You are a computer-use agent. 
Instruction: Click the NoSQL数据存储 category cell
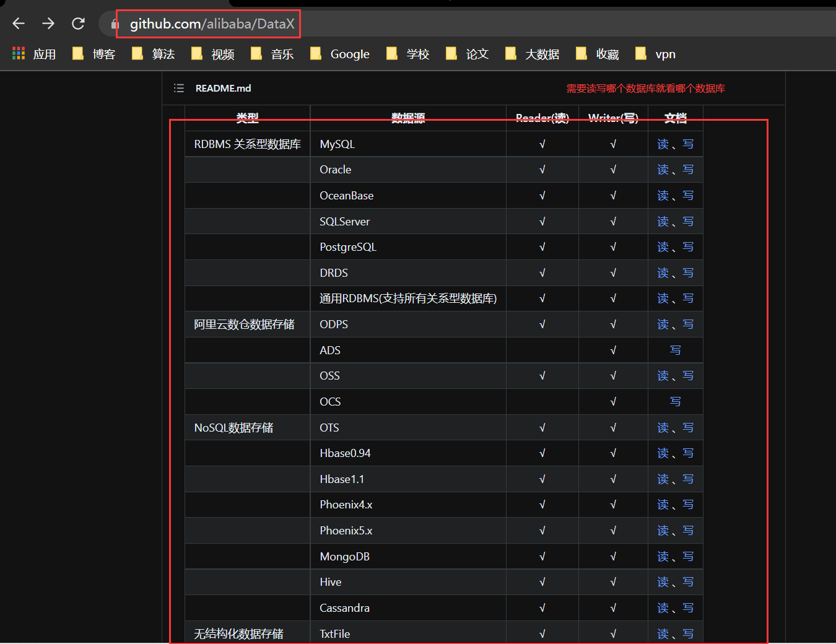click(x=248, y=428)
